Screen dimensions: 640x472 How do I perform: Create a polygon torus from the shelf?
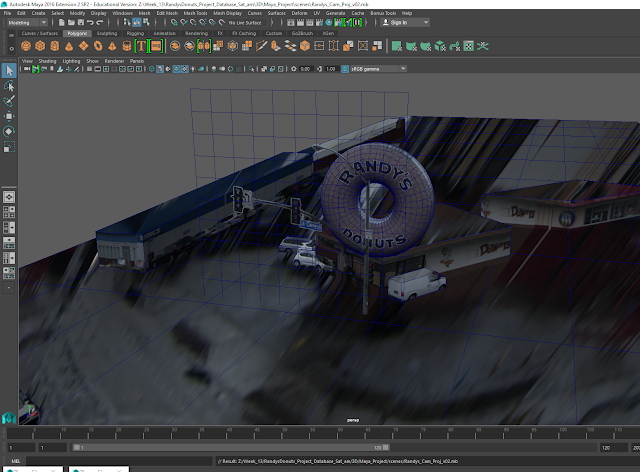(98, 46)
